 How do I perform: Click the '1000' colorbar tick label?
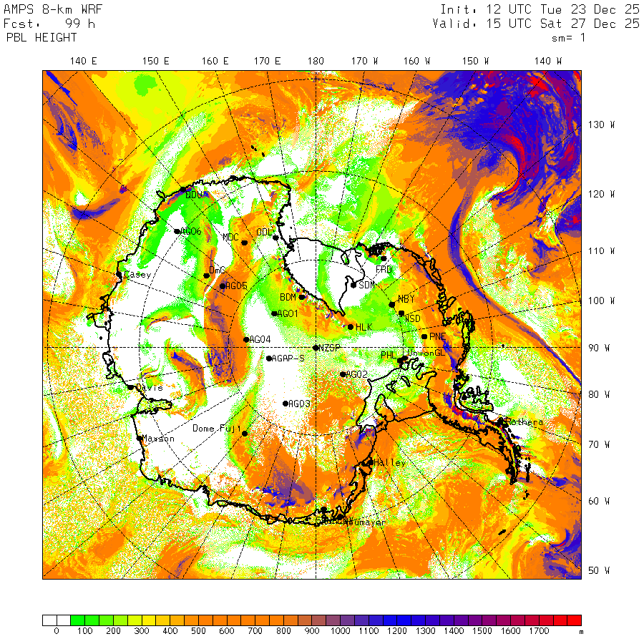click(341, 631)
